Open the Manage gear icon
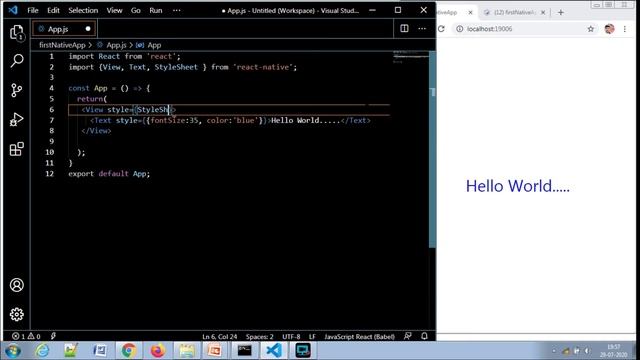The height and width of the screenshot is (360, 640). pyautogui.click(x=17, y=314)
